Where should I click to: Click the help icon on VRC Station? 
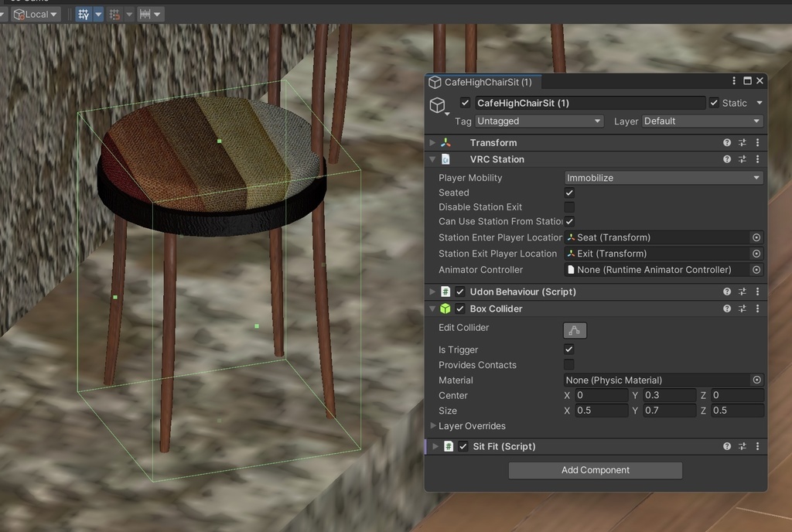[x=725, y=159]
